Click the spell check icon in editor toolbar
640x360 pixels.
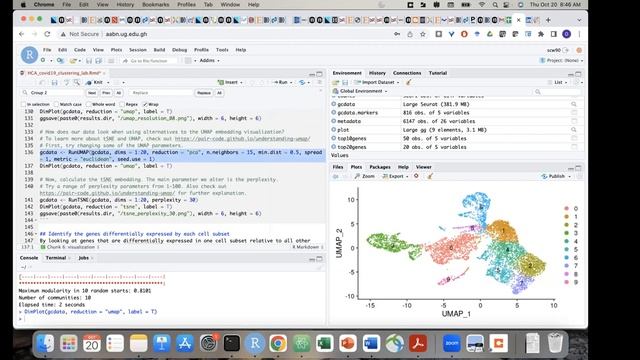tap(66, 82)
